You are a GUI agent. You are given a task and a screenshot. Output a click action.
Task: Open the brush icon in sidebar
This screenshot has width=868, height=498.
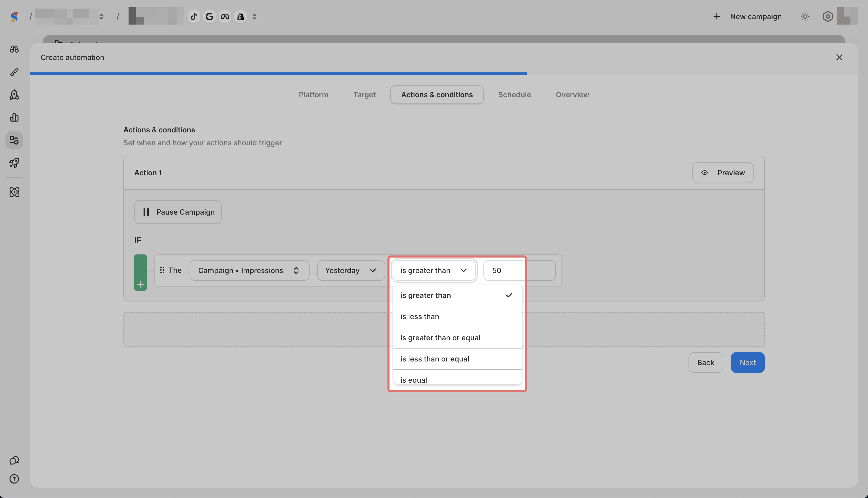(x=14, y=72)
